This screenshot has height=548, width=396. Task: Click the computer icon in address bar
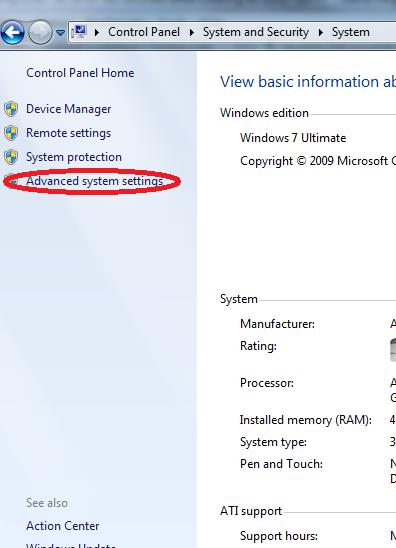pyautogui.click(x=79, y=32)
